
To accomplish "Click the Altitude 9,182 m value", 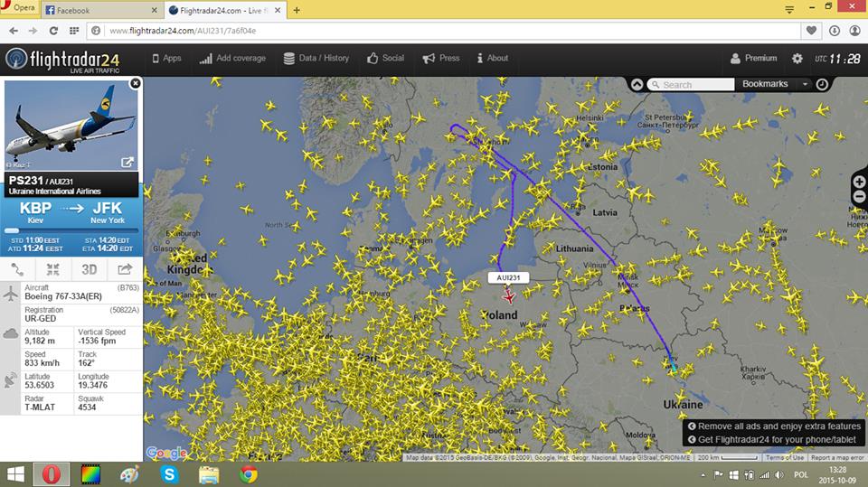I will [x=40, y=341].
